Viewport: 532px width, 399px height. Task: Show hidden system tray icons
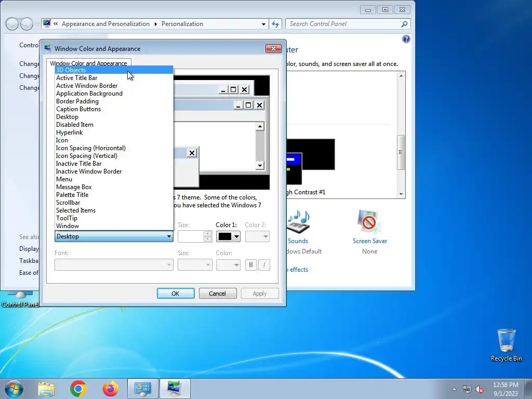point(454,389)
